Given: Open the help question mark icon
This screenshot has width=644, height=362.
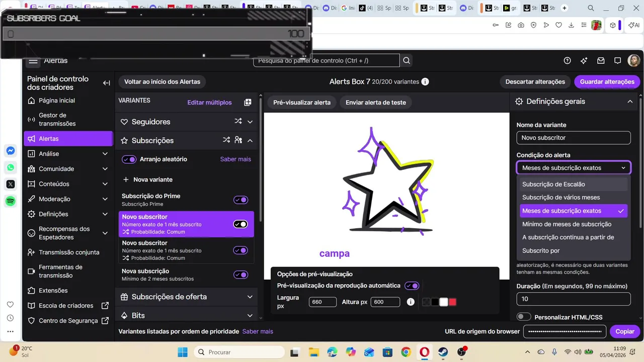Looking at the screenshot, I should tap(568, 60).
